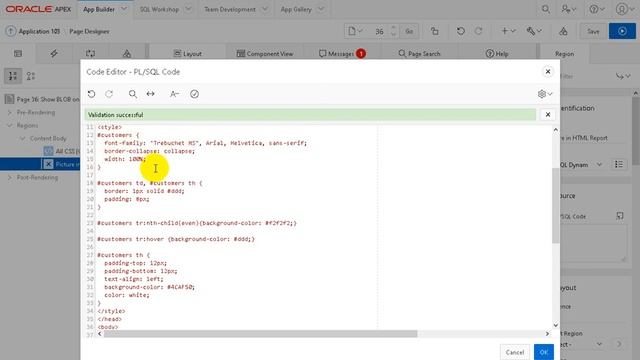Image resolution: width=640 pixels, height=360 pixels.
Task: Redo in the Page Designer toolbar
Action: (478, 31)
